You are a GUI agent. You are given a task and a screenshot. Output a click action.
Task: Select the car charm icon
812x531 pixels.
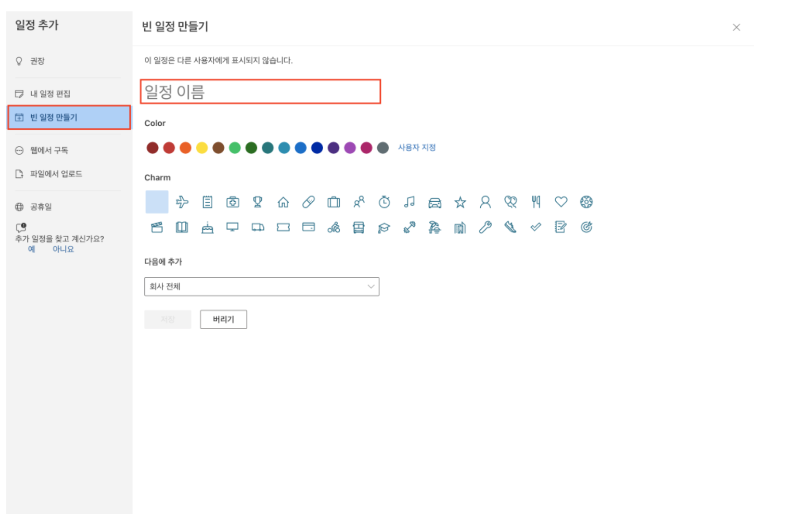tap(435, 203)
